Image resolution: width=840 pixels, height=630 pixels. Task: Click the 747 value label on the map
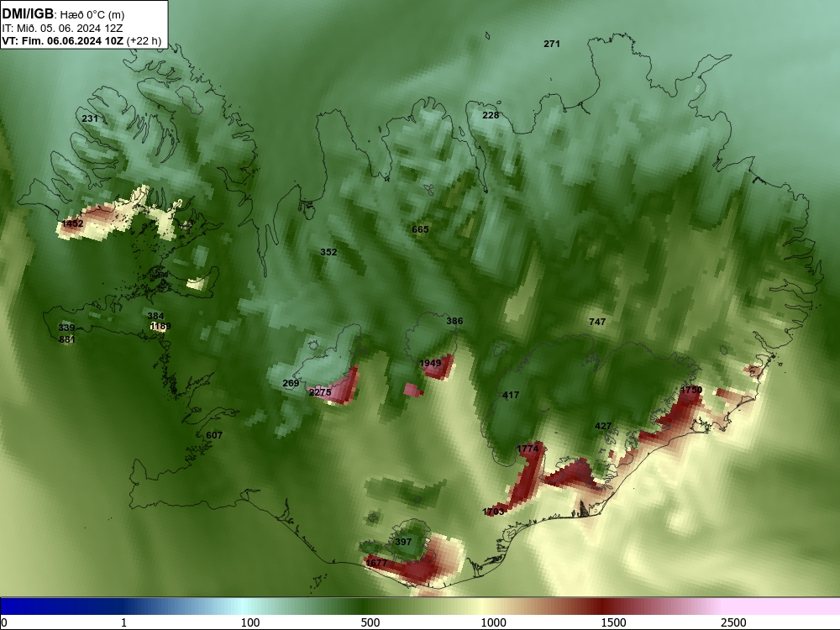(597, 322)
